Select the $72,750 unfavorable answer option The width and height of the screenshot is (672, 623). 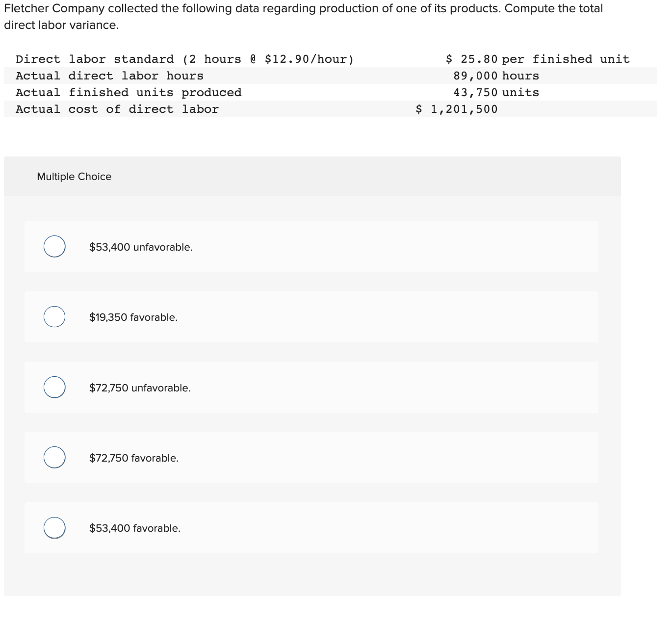tap(54, 387)
